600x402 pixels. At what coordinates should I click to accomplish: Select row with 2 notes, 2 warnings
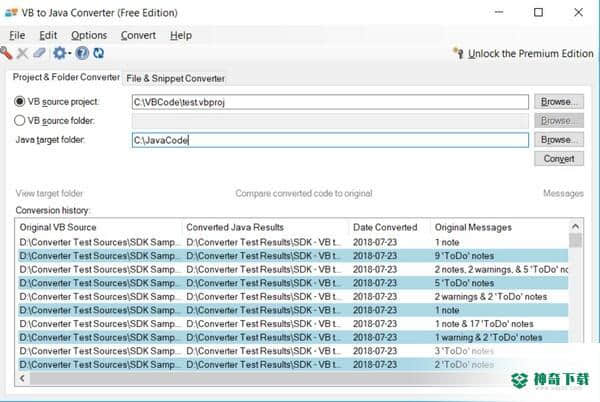293,269
